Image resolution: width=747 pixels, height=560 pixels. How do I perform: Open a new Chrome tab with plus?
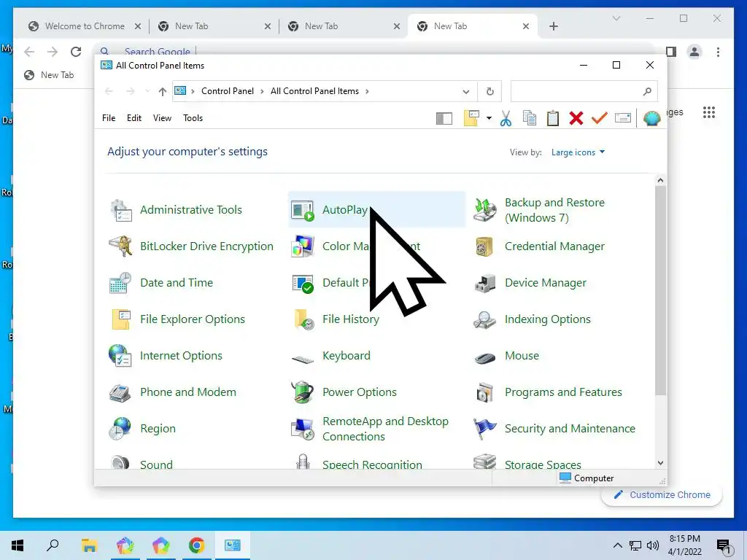pos(553,26)
